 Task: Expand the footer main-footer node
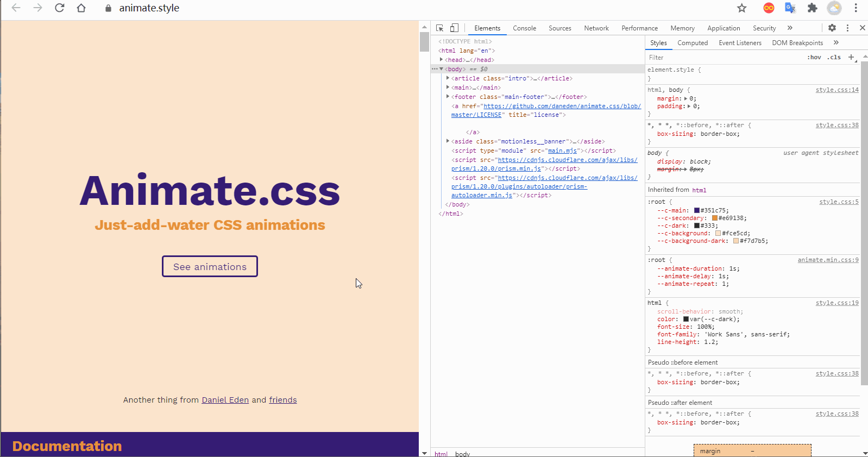click(448, 97)
